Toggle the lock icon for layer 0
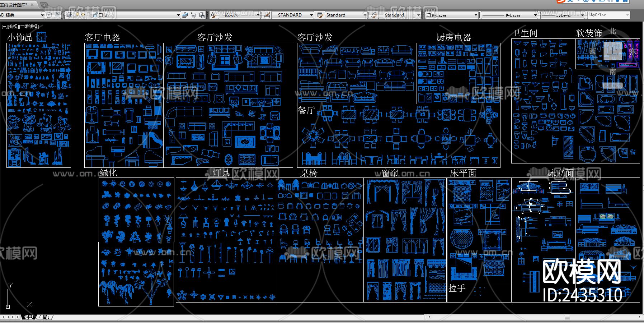The width and height of the screenshot is (644, 323). coord(95,15)
